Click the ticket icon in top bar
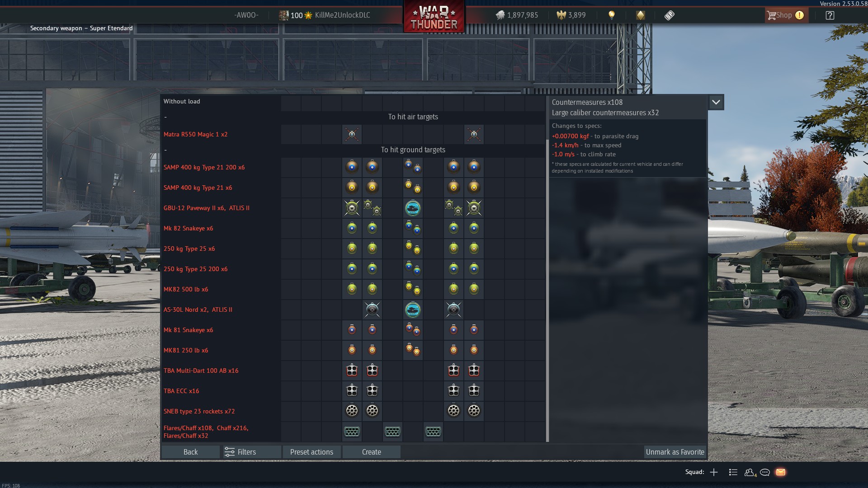The height and width of the screenshot is (488, 868). [x=669, y=15]
